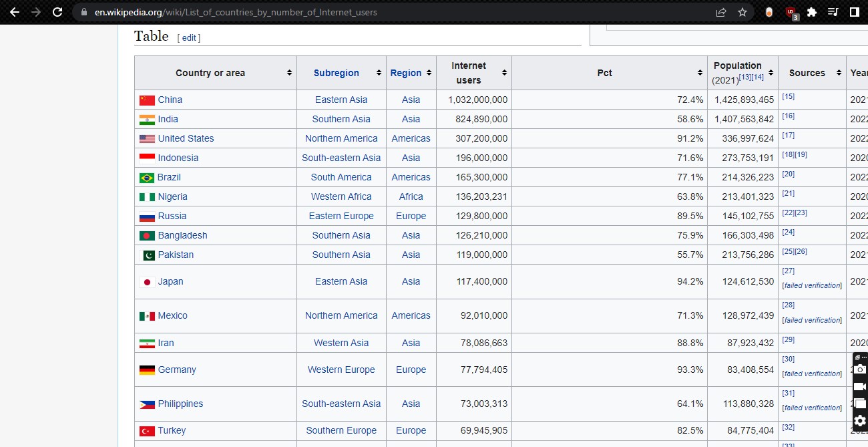Open the gear settings in the capture toolbar
868x447 pixels.
click(x=860, y=420)
